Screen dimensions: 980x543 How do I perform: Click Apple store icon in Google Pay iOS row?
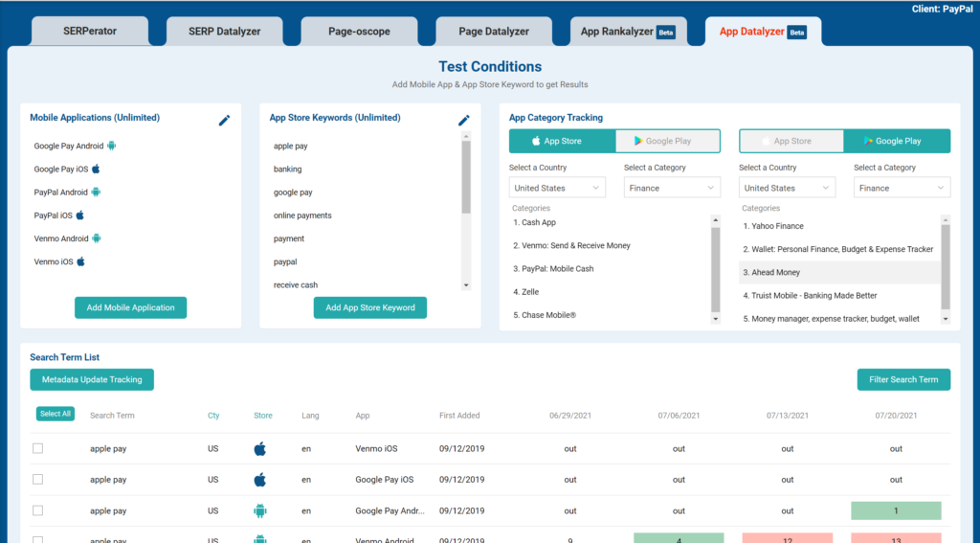point(260,480)
